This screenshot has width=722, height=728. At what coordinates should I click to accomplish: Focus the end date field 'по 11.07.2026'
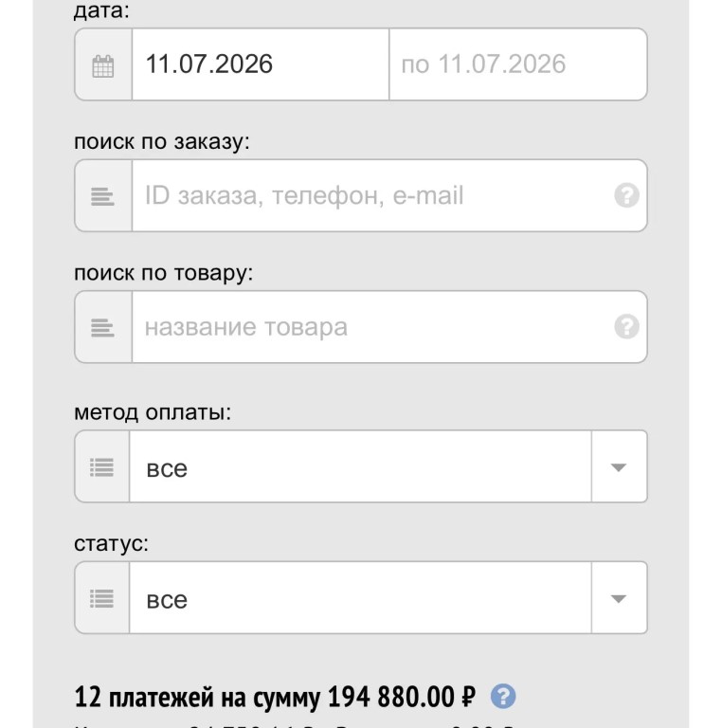click(x=518, y=64)
